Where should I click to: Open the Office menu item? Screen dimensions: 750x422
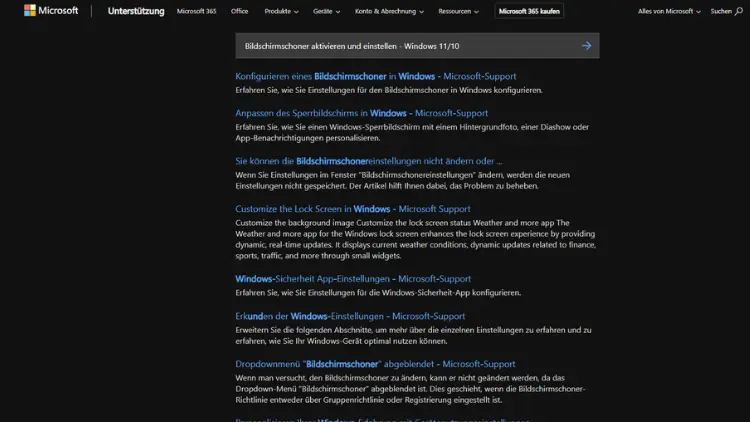[240, 11]
